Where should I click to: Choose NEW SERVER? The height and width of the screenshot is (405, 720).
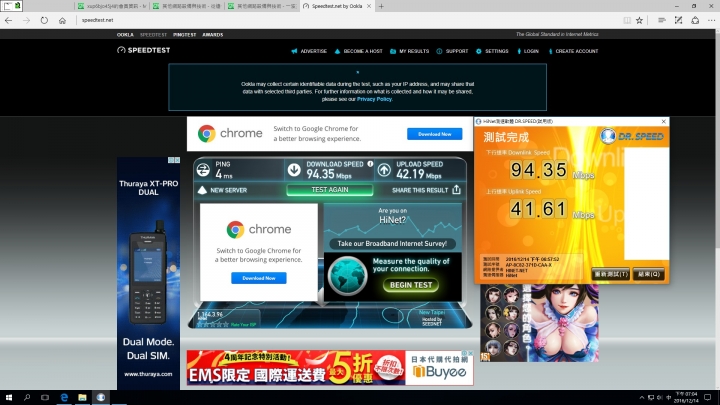223,190
